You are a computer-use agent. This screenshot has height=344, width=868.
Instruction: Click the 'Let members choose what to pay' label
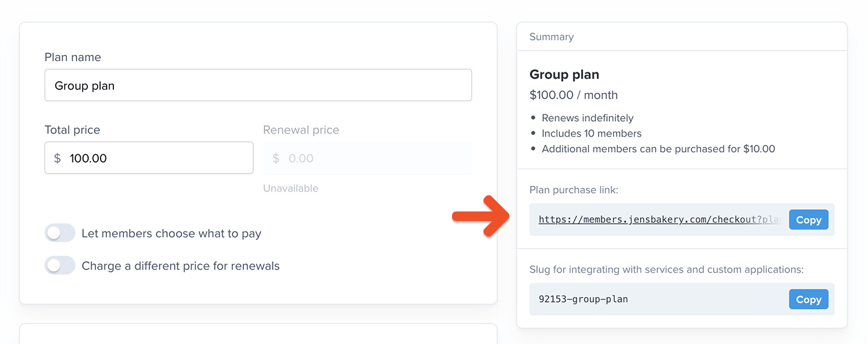click(171, 233)
